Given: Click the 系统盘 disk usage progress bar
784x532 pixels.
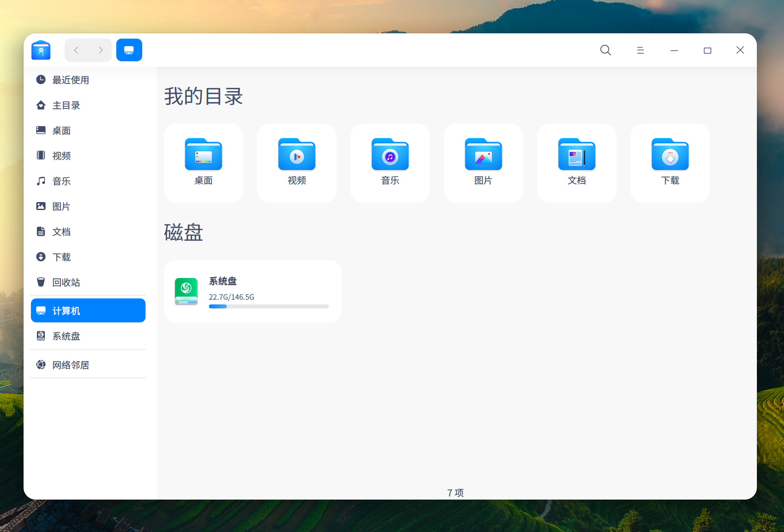Looking at the screenshot, I should coord(268,306).
